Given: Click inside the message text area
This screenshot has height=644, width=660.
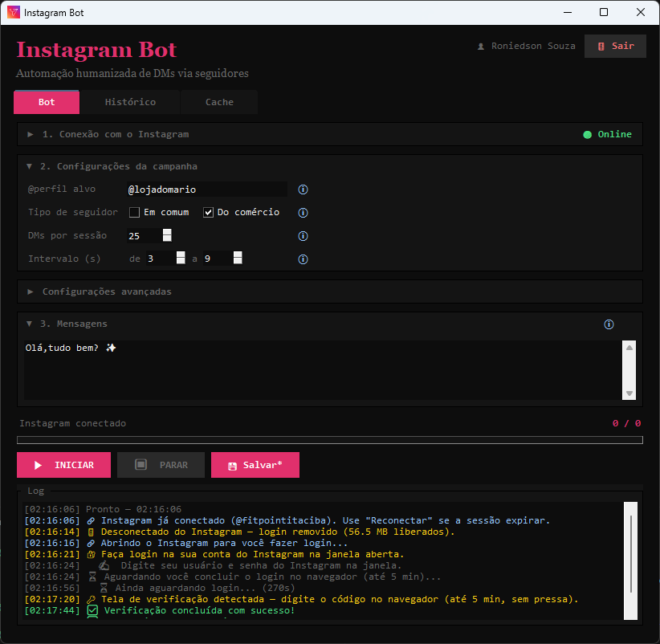Looking at the screenshot, I should 323,370.
